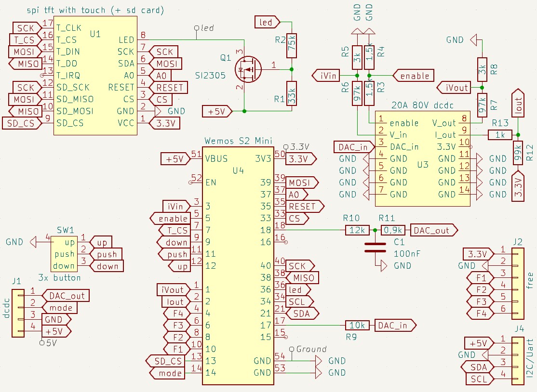Select resistor R12 99k symbol
The image size is (537, 392).
pos(518,153)
